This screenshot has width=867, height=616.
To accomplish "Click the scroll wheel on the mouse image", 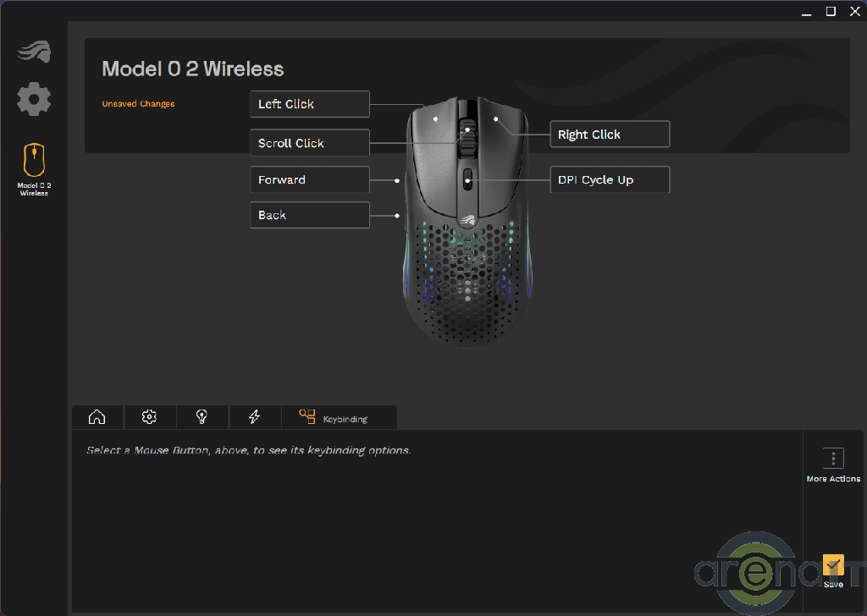I will pyautogui.click(x=467, y=135).
